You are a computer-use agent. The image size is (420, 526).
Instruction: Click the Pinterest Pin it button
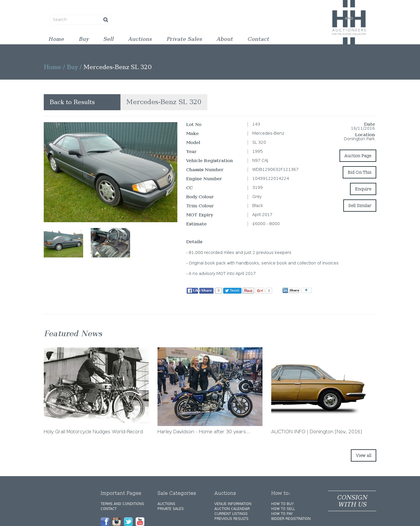pos(248,291)
